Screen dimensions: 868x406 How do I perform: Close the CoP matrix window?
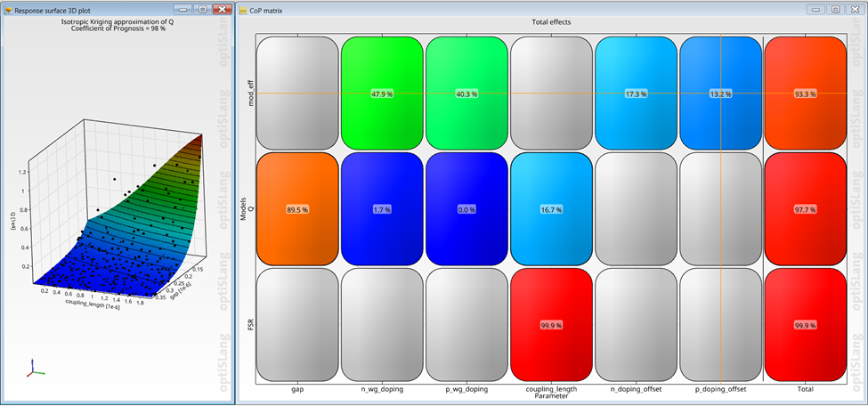pos(855,10)
